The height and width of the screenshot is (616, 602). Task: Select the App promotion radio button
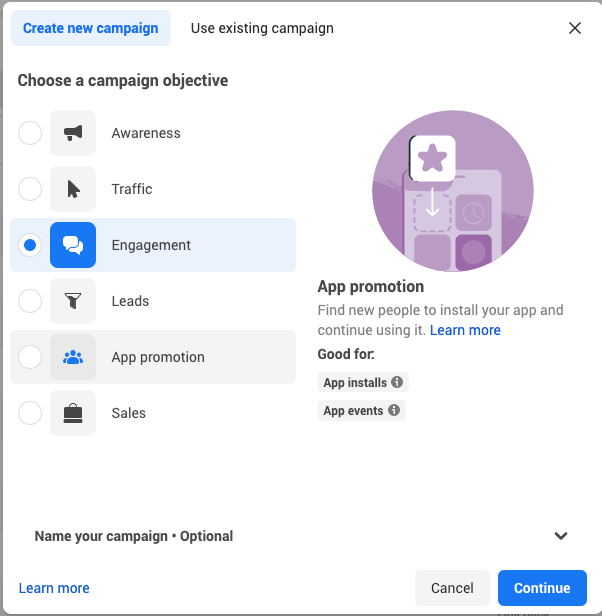tap(30, 357)
